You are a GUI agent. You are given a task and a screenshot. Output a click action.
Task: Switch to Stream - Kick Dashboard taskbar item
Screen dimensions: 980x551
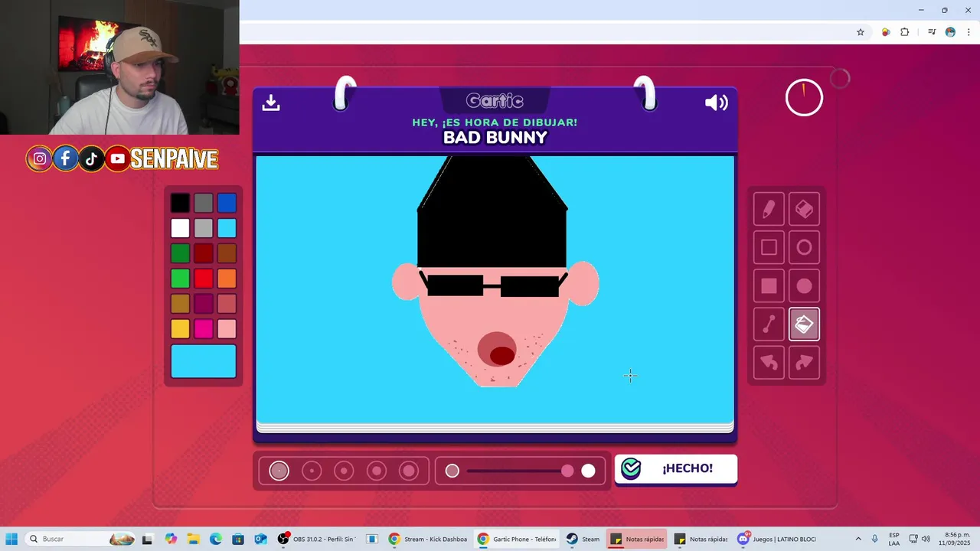tap(428, 539)
